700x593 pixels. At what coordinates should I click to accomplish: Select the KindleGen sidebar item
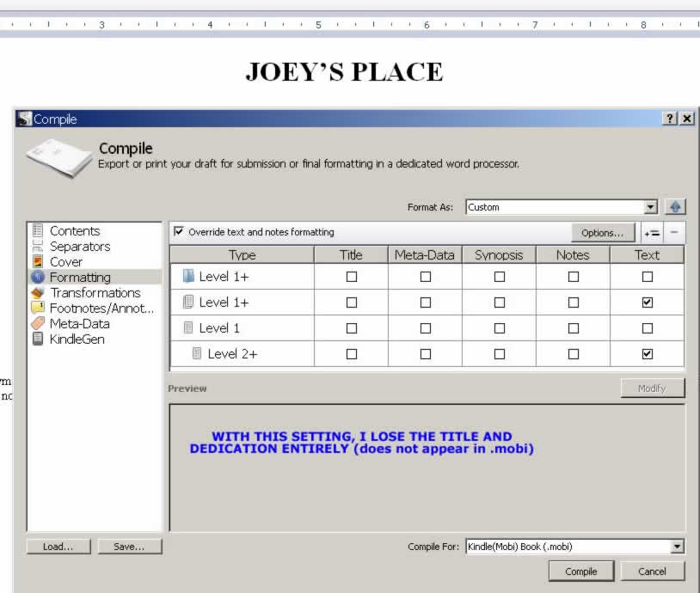(77, 339)
